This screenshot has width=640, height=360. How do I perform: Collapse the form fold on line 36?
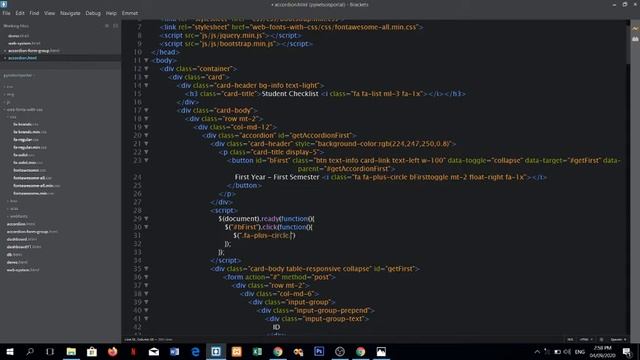pos(147,277)
